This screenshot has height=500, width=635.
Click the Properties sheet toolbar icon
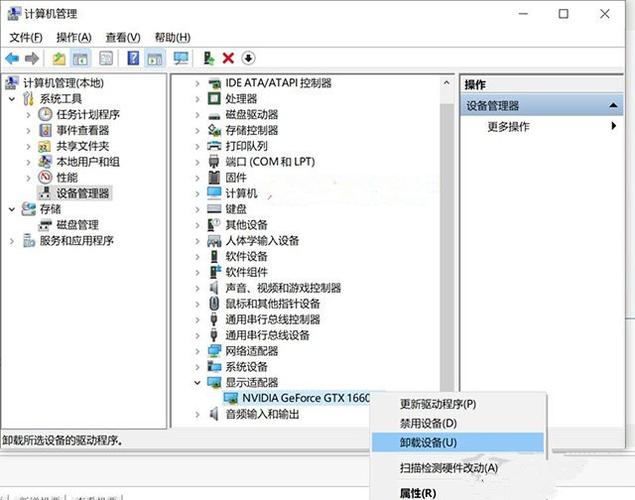(106, 59)
